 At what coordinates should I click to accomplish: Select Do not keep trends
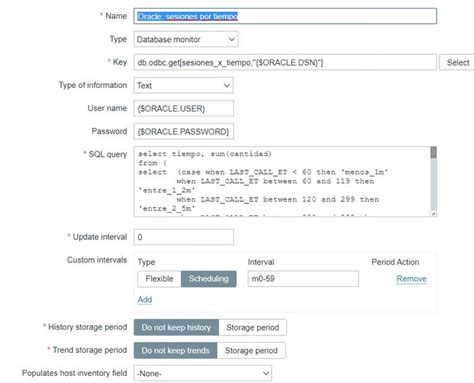pos(175,350)
